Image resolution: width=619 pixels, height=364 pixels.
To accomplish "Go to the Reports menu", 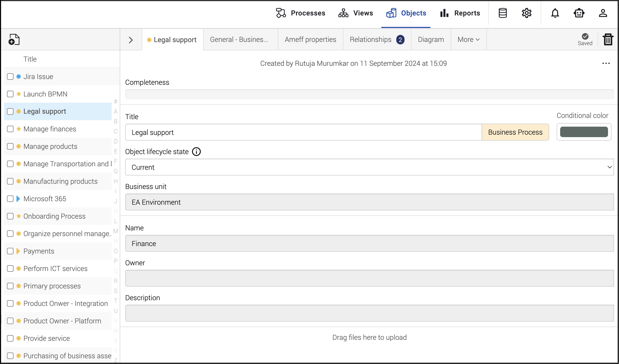I will click(x=460, y=13).
